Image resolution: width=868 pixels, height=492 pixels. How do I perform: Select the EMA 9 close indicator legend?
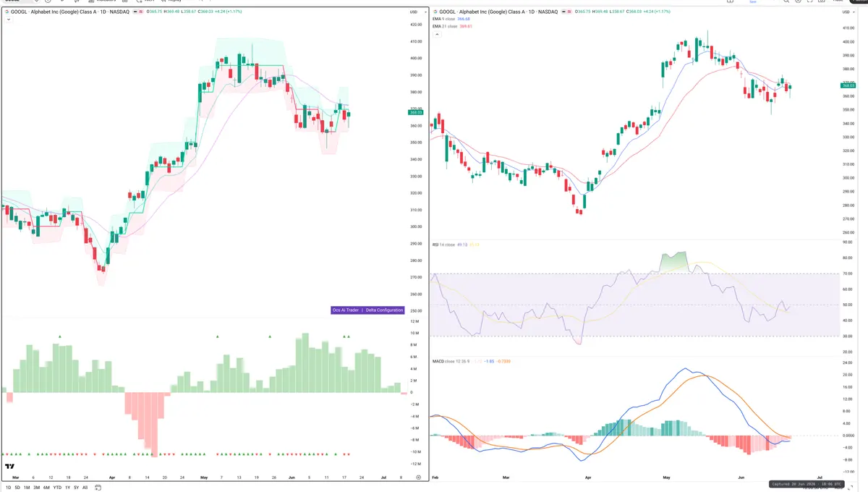(x=445, y=20)
